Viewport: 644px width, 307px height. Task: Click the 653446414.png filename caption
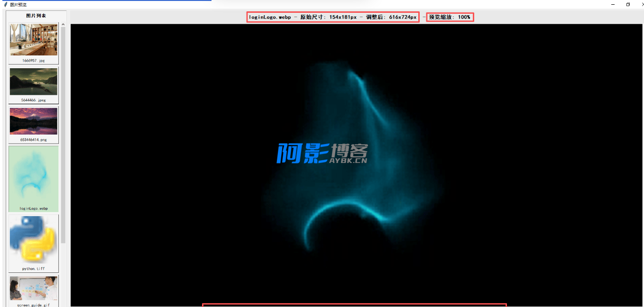33,140
